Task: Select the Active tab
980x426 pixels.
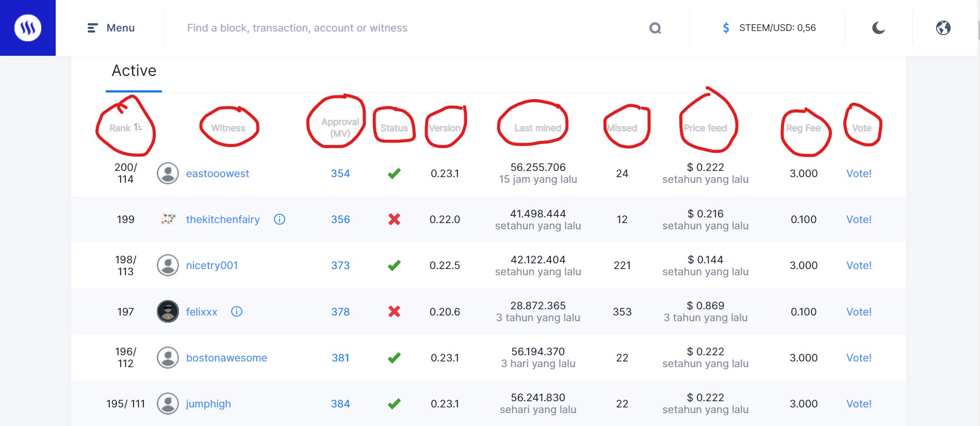Action: click(x=134, y=71)
